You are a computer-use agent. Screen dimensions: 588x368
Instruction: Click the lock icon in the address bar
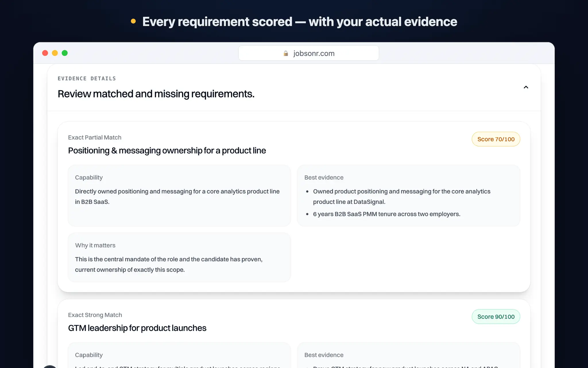coord(286,53)
